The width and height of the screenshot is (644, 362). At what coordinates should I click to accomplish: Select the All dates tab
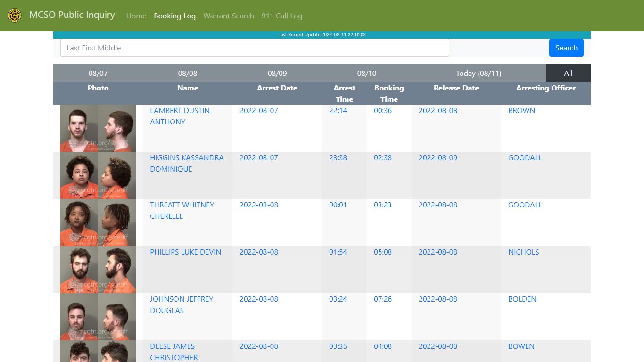pyautogui.click(x=568, y=73)
